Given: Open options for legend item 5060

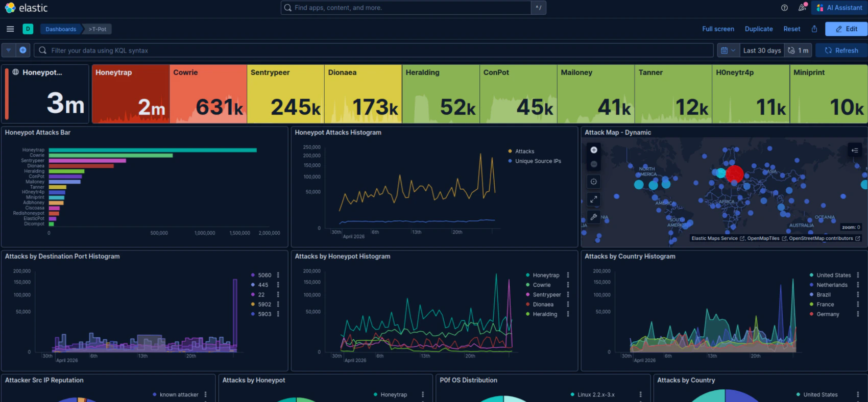Looking at the screenshot, I should pyautogui.click(x=278, y=275).
